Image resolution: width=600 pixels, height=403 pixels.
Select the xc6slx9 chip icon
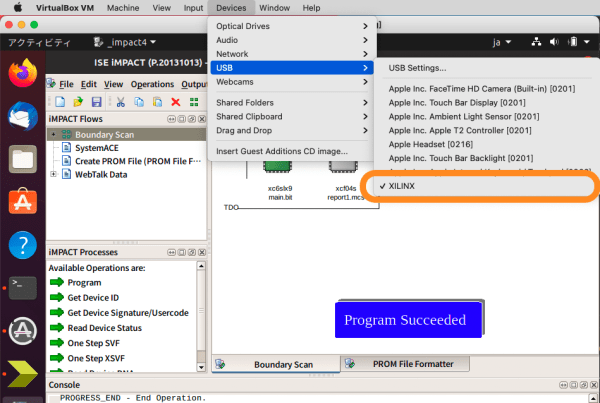[277, 166]
